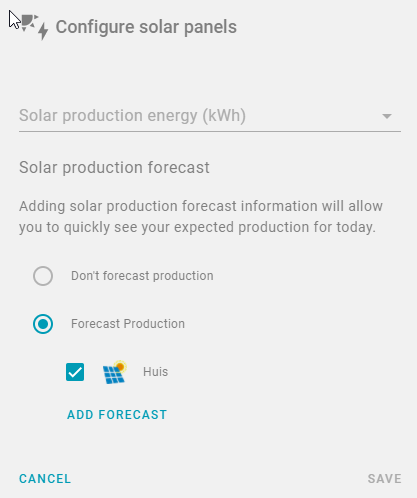The height and width of the screenshot is (498, 417).
Task: Click the Add Forecast link
Action: click(117, 415)
